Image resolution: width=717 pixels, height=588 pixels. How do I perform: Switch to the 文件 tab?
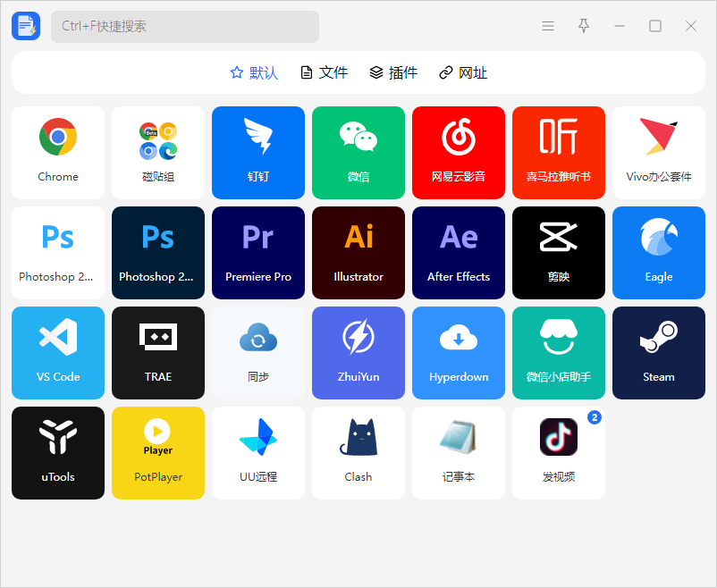(324, 72)
